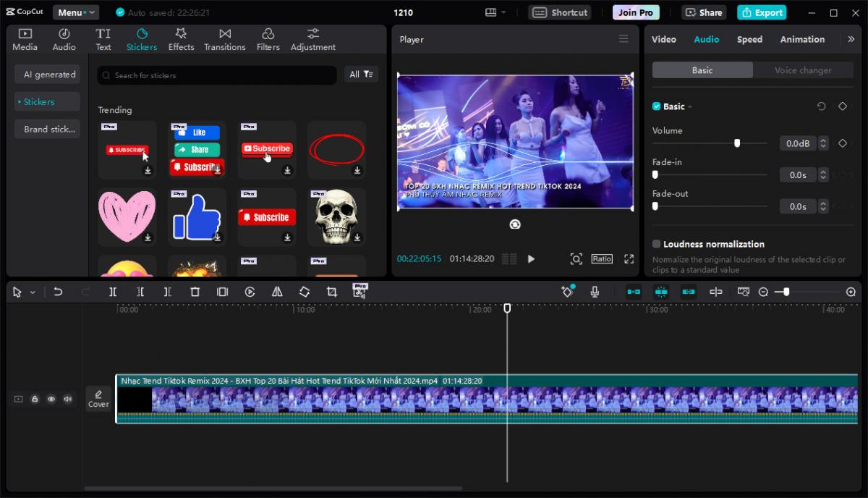Enable the Loudness normalization checkbox
The height and width of the screenshot is (498, 868).
coord(657,245)
